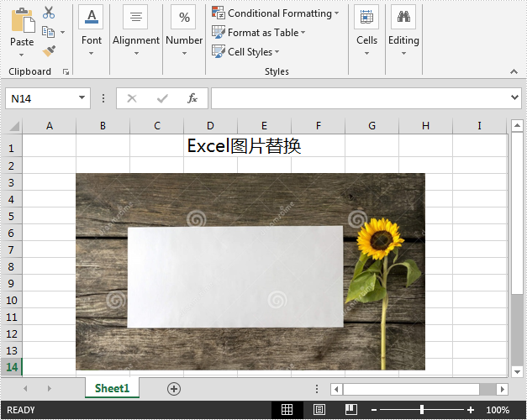Click the Editing binoculars icon

[x=403, y=17]
